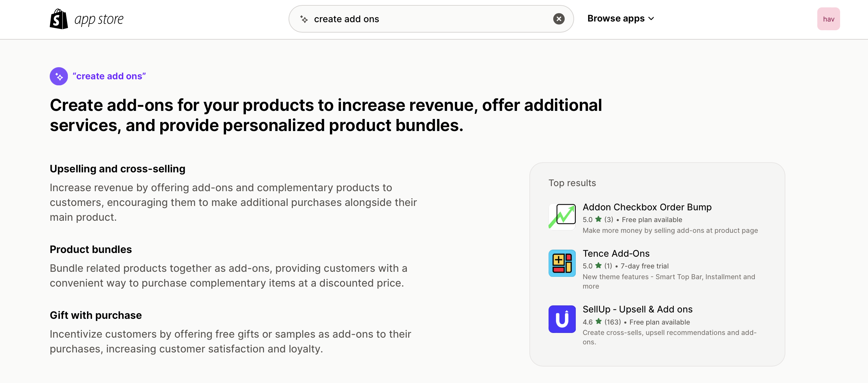Click the 'Gift with purchase' heading
The height and width of the screenshot is (383, 868).
96,315
